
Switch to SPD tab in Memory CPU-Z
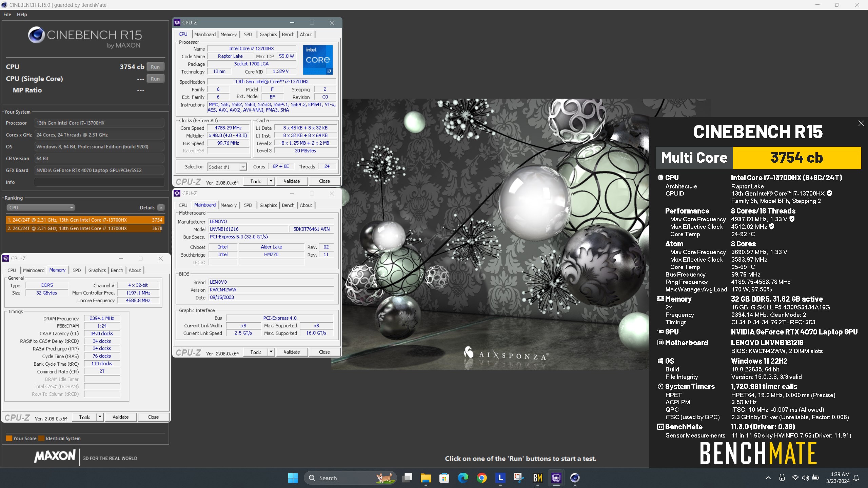(x=77, y=270)
